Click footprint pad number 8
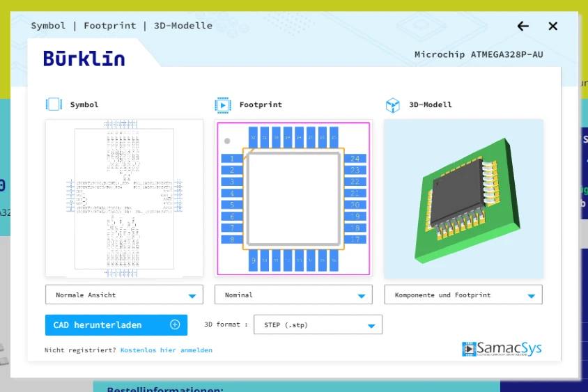 (232, 239)
